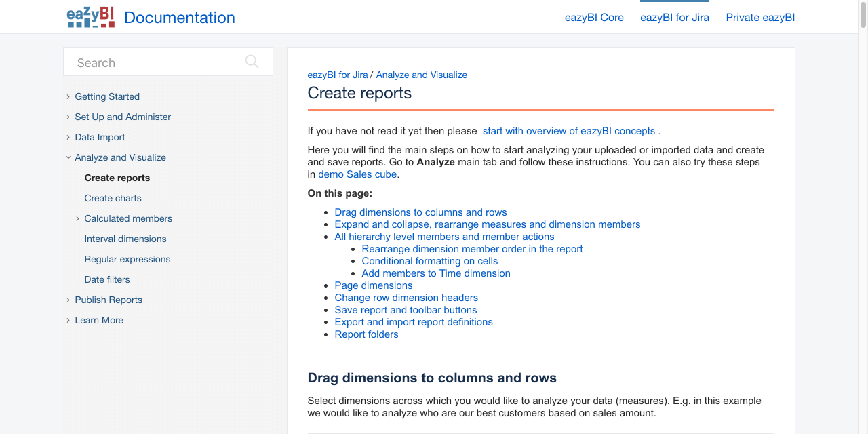Expand the Set Up and Administer arrow
This screenshot has height=434, width=868.
click(x=68, y=117)
